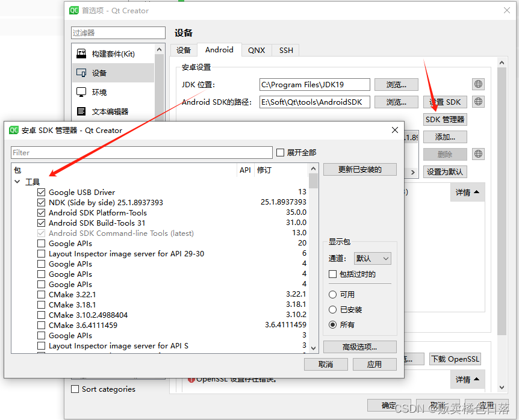Click the globe icon beside Android SDK path

(477, 102)
